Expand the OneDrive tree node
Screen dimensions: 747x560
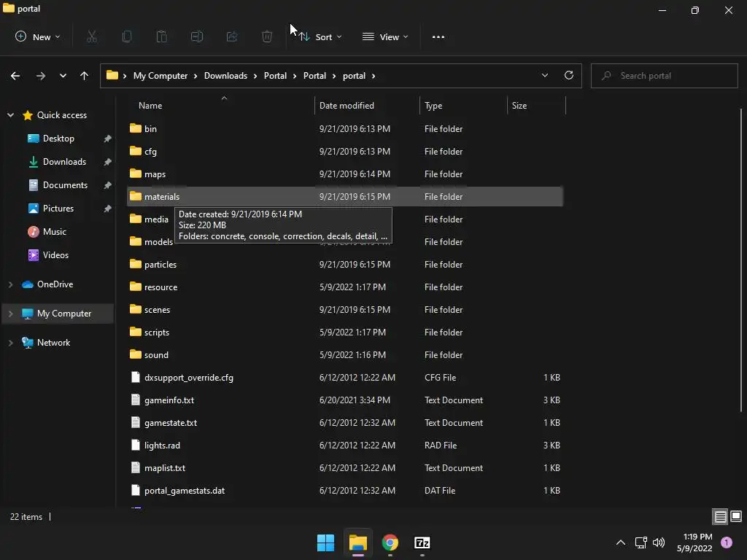click(x=10, y=284)
